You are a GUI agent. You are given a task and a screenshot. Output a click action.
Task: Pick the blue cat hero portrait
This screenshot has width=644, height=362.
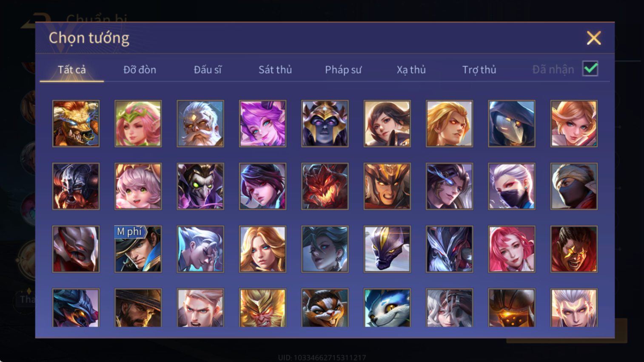tap(387, 308)
